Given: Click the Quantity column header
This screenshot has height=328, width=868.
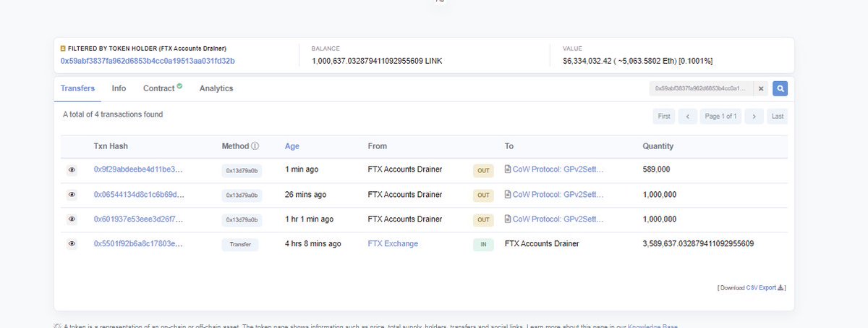Looking at the screenshot, I should click(658, 146).
